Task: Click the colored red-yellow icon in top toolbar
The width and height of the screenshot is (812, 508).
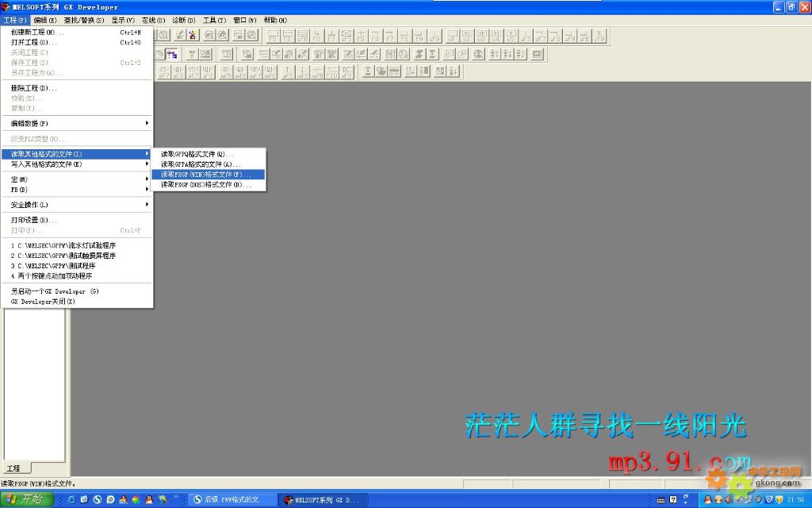Action: [192, 35]
